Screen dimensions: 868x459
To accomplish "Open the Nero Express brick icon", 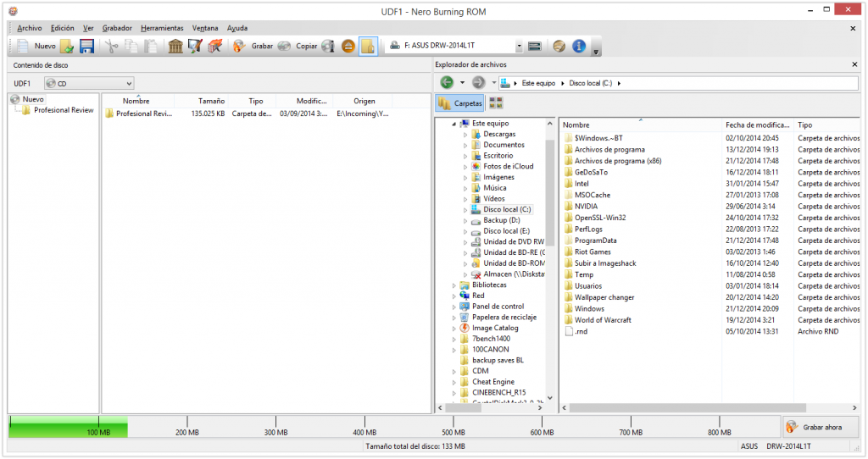I will [x=214, y=46].
